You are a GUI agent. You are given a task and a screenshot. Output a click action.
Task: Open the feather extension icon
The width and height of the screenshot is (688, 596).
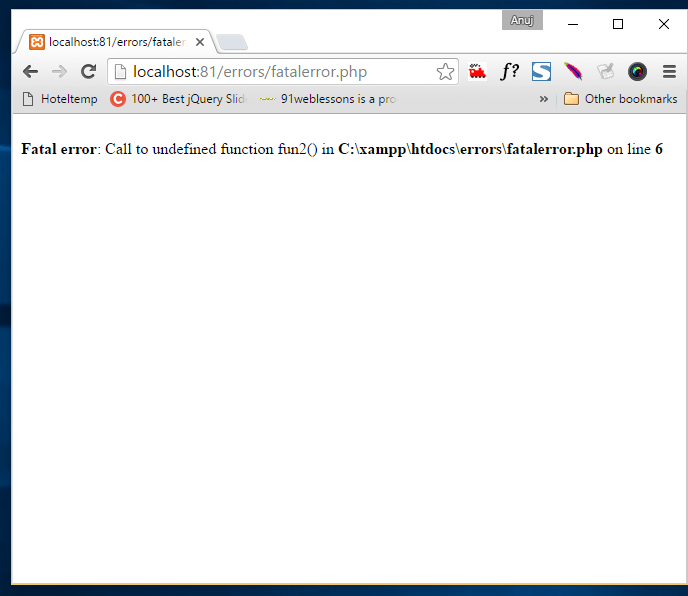pyautogui.click(x=573, y=72)
